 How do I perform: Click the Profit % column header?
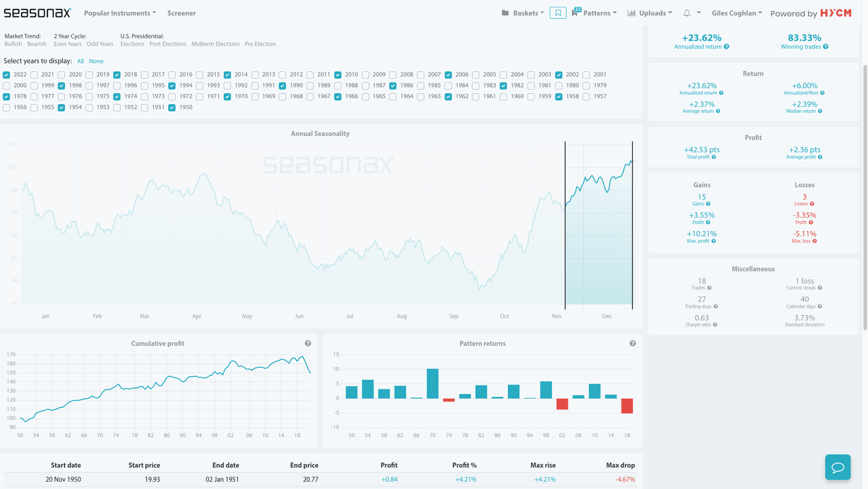465,465
